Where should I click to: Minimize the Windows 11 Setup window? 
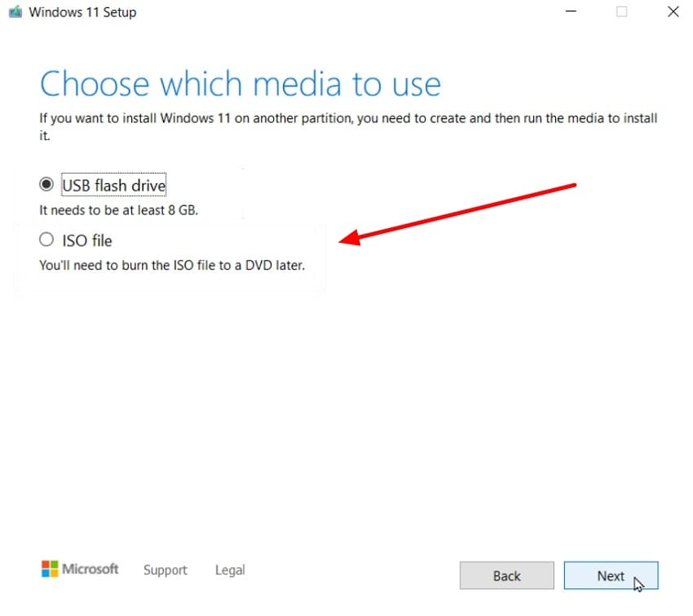click(x=571, y=11)
